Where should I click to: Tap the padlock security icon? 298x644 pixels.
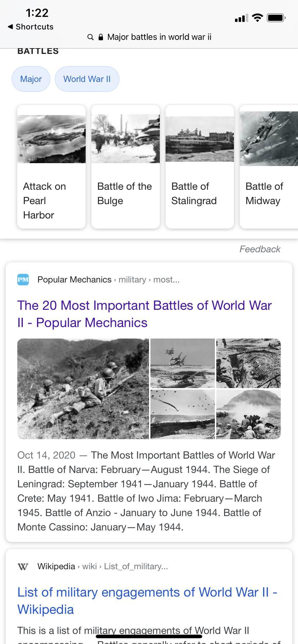click(101, 37)
